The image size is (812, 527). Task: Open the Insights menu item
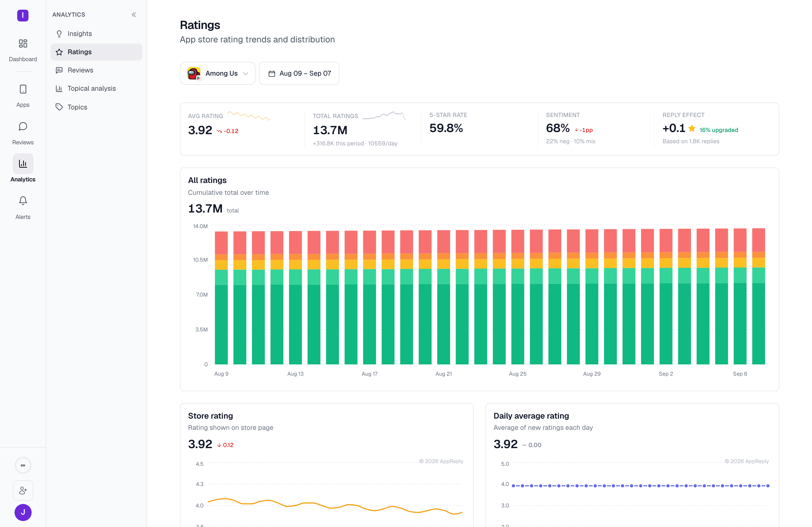(x=96, y=34)
